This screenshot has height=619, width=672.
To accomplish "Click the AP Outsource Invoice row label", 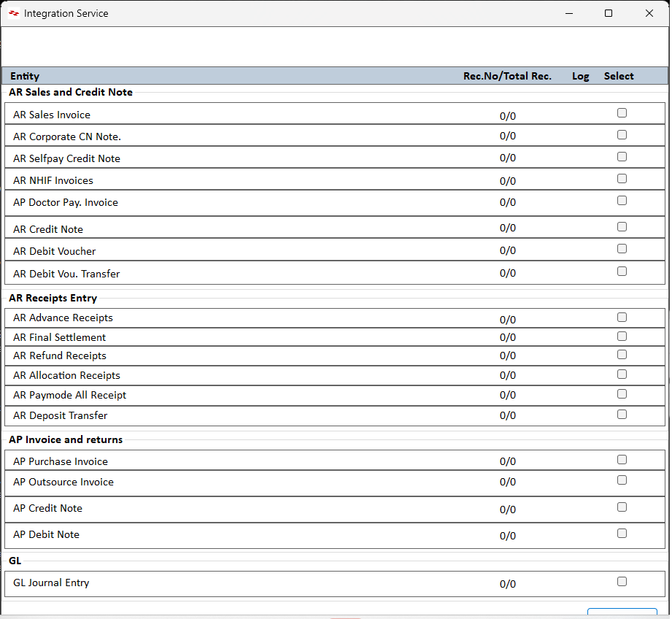I will point(63,482).
